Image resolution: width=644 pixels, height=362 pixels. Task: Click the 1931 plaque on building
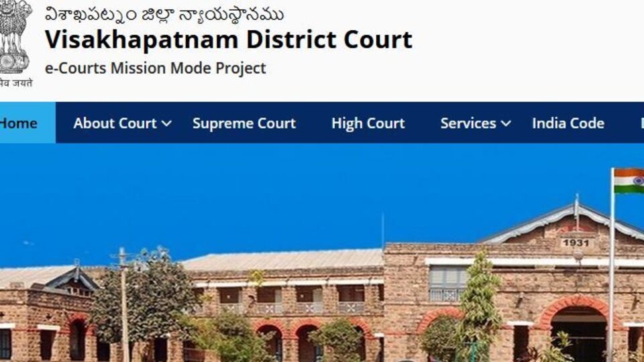point(576,243)
